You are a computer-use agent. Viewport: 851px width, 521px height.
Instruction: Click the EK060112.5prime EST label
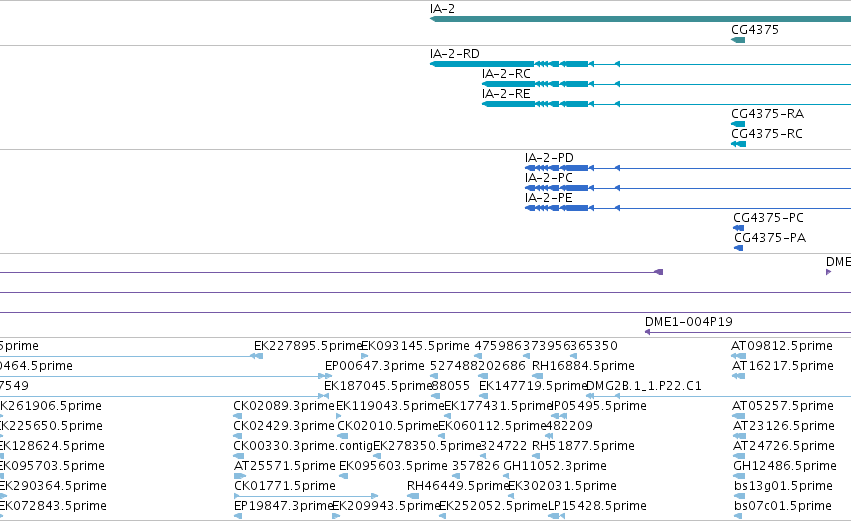[x=492, y=426]
